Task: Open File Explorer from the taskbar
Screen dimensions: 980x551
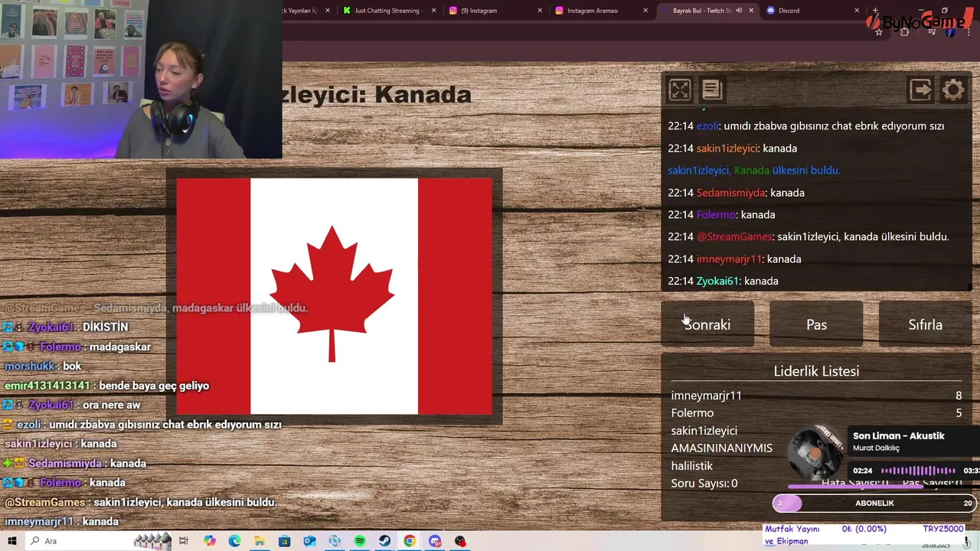Action: pos(260,541)
